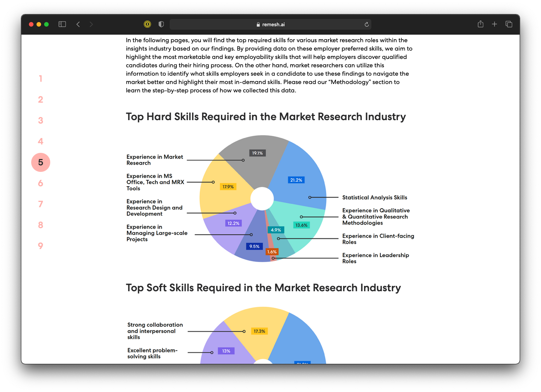Click the 17.3% label in soft skills chart
541x392 pixels.
[259, 331]
